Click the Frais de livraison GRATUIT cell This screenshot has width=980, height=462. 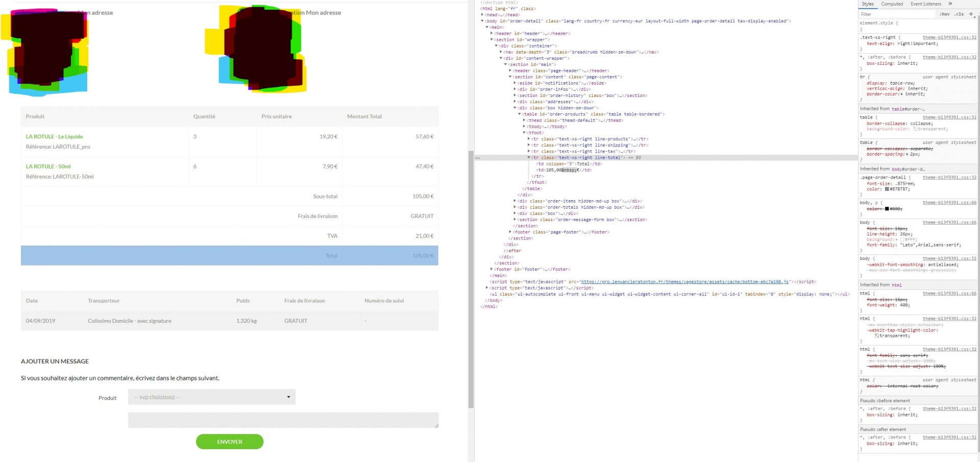tap(422, 216)
